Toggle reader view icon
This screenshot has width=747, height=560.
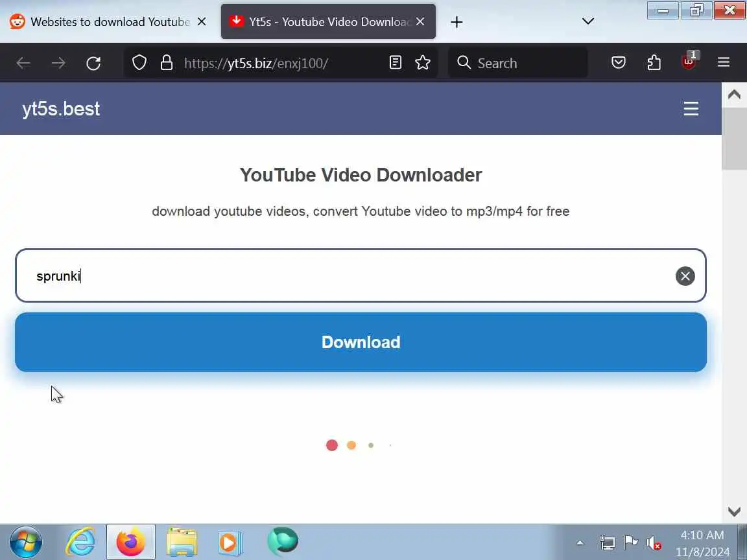pos(395,62)
